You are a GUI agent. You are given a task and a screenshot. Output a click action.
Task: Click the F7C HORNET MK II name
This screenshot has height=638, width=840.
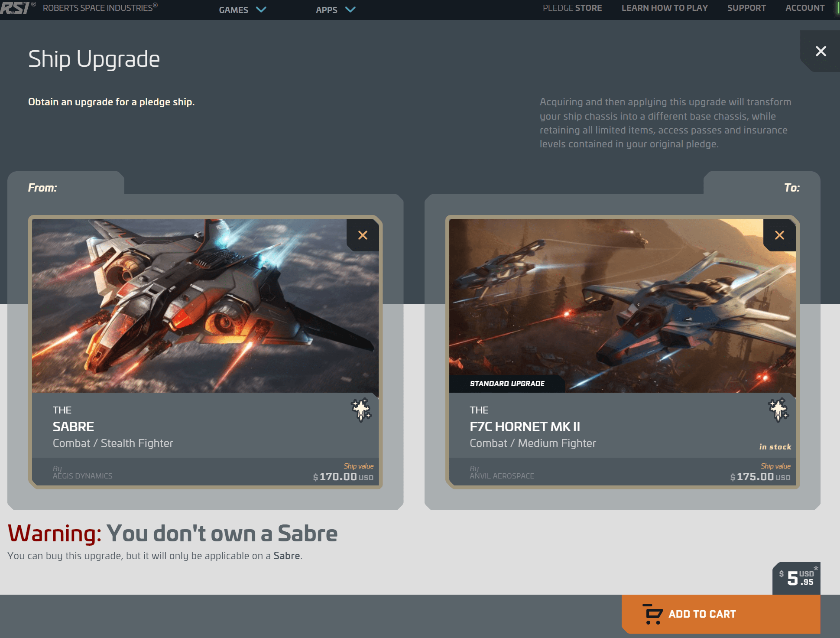point(525,426)
